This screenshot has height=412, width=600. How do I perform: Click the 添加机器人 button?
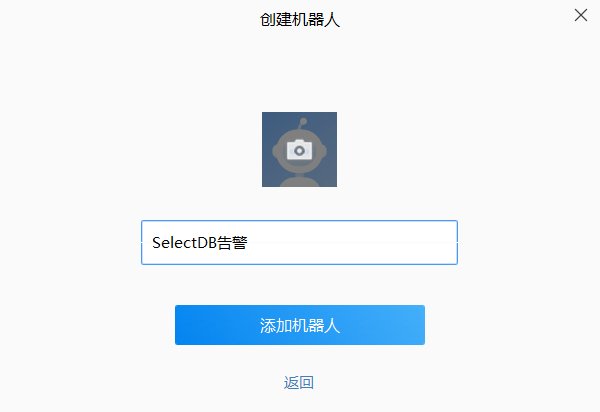pos(300,325)
